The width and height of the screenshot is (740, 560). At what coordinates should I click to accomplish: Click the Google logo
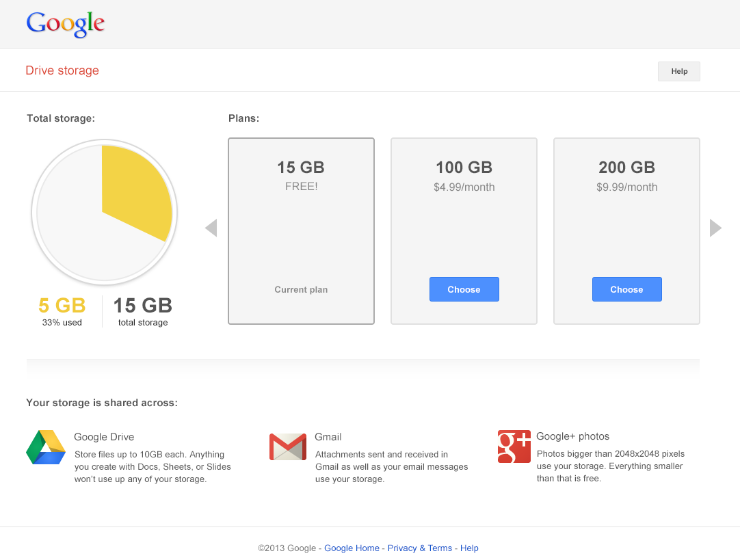pos(65,23)
